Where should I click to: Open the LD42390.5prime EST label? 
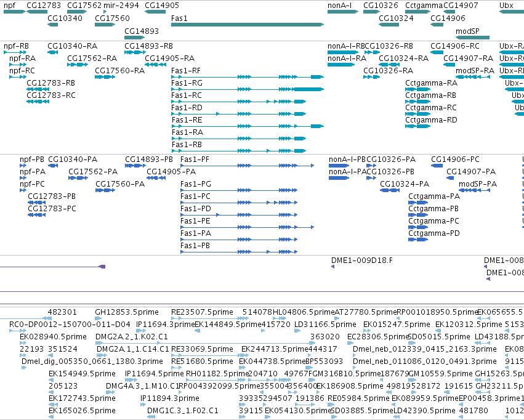pyautogui.click(x=424, y=411)
